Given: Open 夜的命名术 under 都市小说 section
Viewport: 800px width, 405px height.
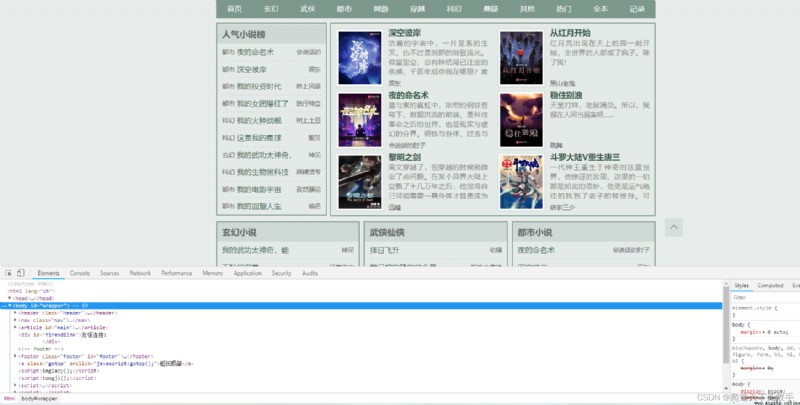Looking at the screenshot, I should click(536, 250).
